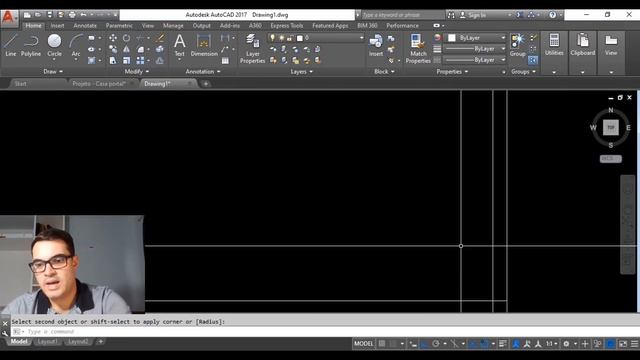This screenshot has height=360, width=640.
Task: Click the Mirror tool in Modify panel
Action: coord(127,49)
